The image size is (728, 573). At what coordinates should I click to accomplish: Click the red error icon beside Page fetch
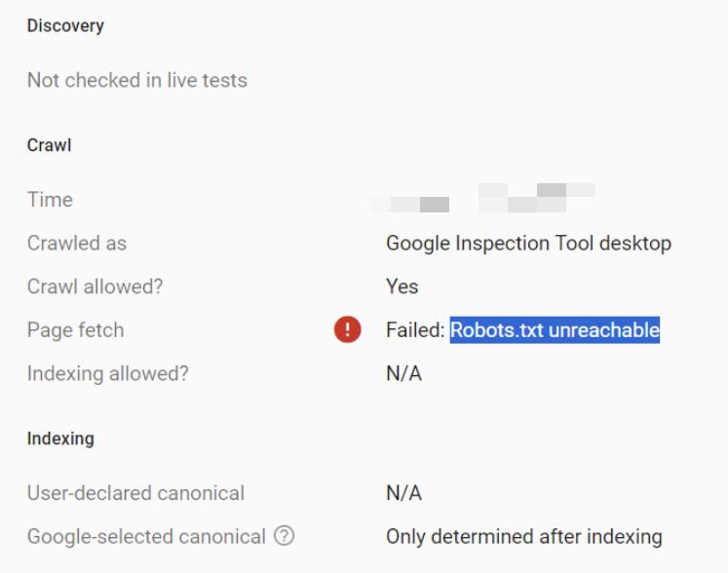[x=347, y=329]
